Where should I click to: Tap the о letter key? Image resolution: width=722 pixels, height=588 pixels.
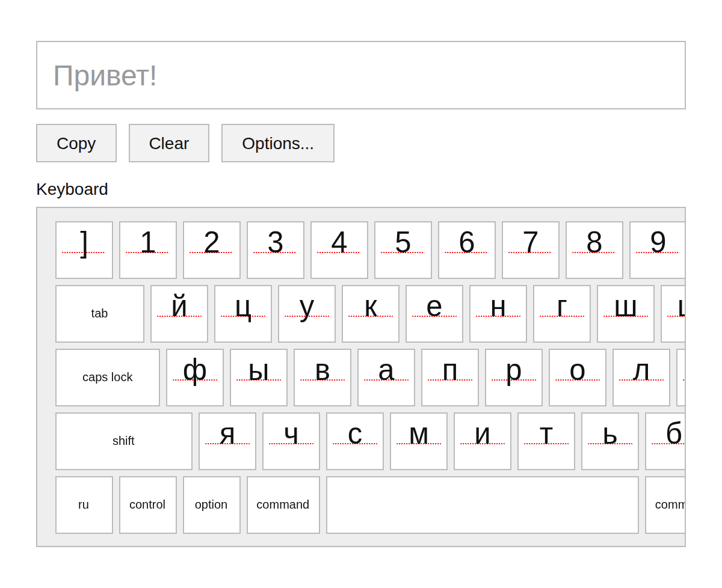pos(578,378)
